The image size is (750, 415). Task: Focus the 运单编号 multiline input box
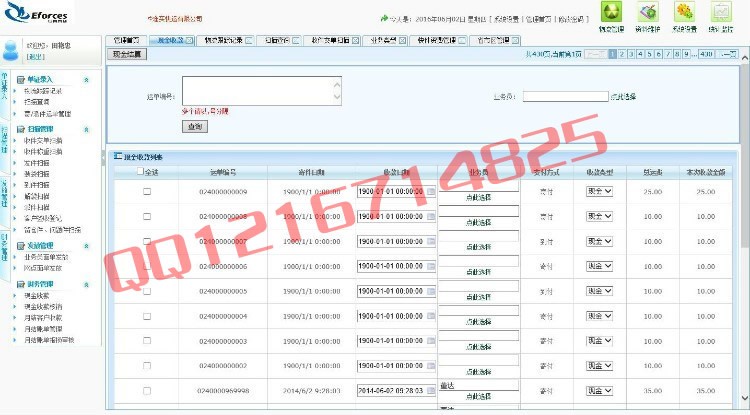click(262, 91)
